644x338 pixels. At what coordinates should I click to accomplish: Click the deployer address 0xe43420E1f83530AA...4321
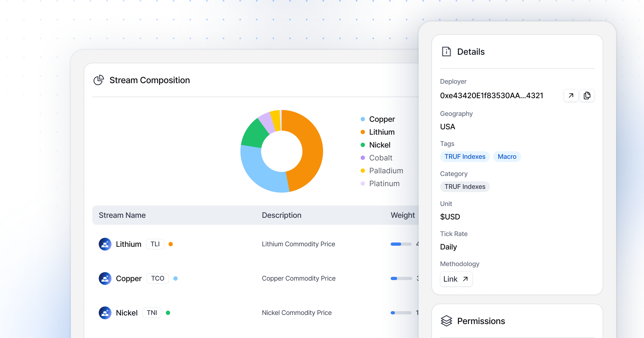(492, 95)
